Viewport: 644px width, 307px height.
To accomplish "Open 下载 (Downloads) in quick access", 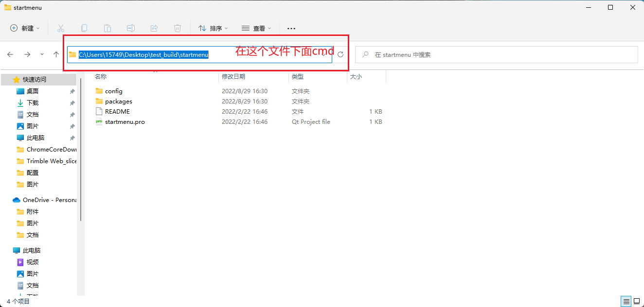I will pos(33,103).
